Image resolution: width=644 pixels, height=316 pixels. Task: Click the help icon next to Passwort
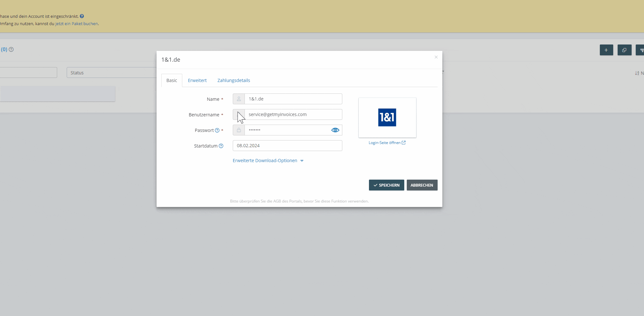(x=217, y=130)
